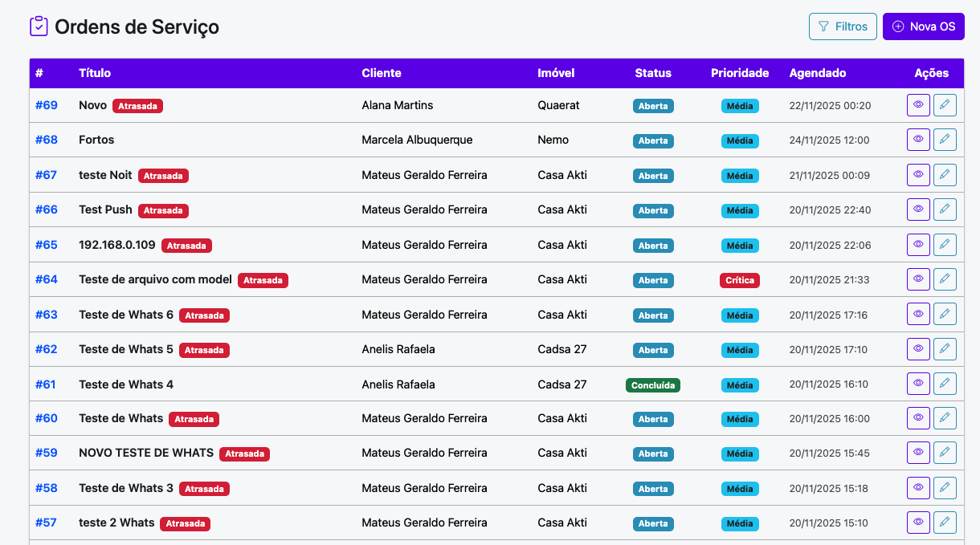Open order link #67
Viewport: 980px width, 545px height.
[x=47, y=175]
